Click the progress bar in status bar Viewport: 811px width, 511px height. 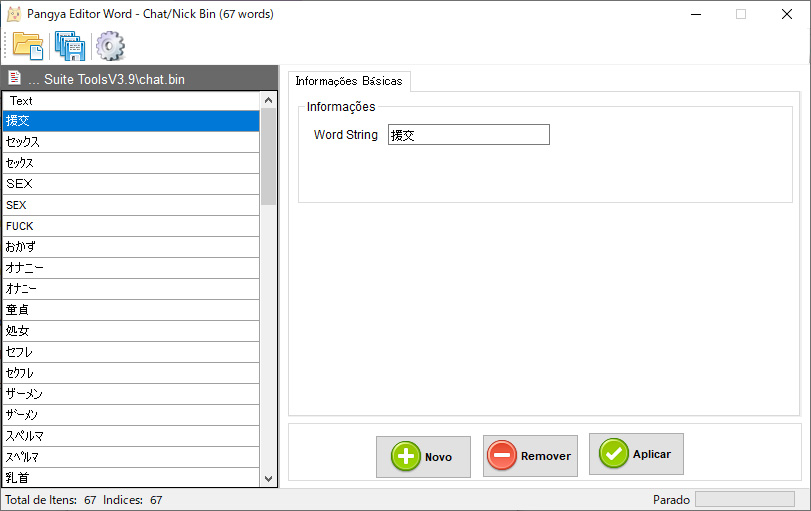(x=745, y=499)
